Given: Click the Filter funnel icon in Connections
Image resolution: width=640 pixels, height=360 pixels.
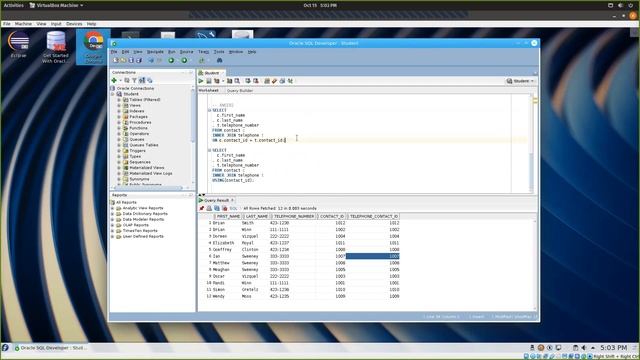Looking at the screenshot, I should point(134,80).
